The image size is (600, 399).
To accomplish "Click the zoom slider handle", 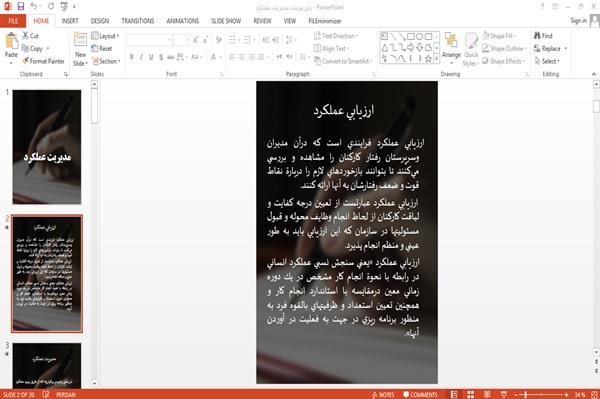I will tap(526, 395).
